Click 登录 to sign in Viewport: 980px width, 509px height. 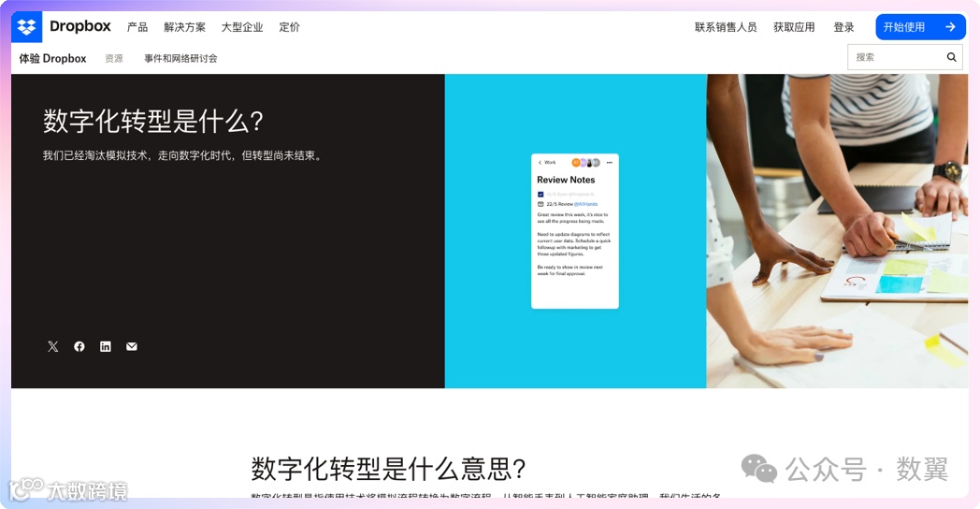click(x=843, y=27)
